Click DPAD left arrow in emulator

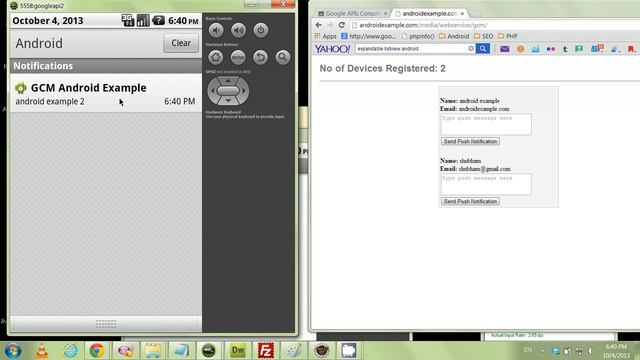click(x=212, y=91)
